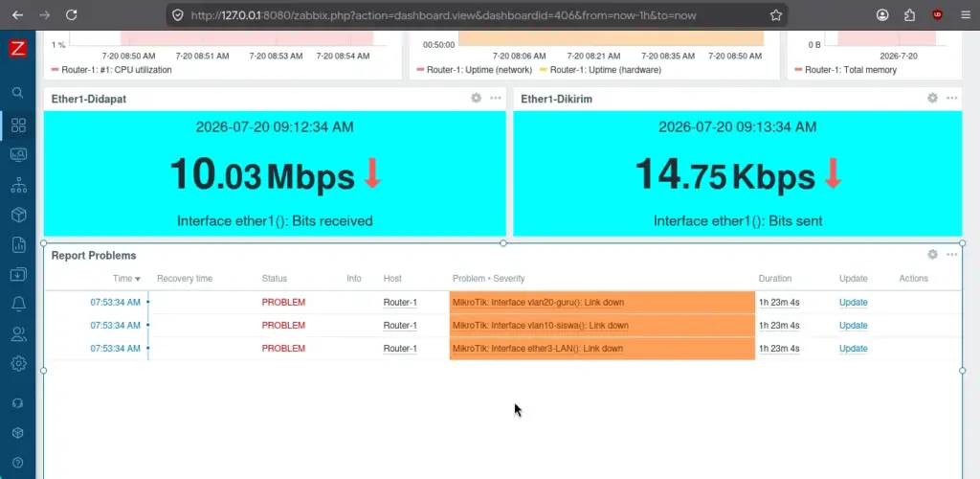This screenshot has width=980, height=479.
Task: Click the site security shield icon
Action: point(177,15)
